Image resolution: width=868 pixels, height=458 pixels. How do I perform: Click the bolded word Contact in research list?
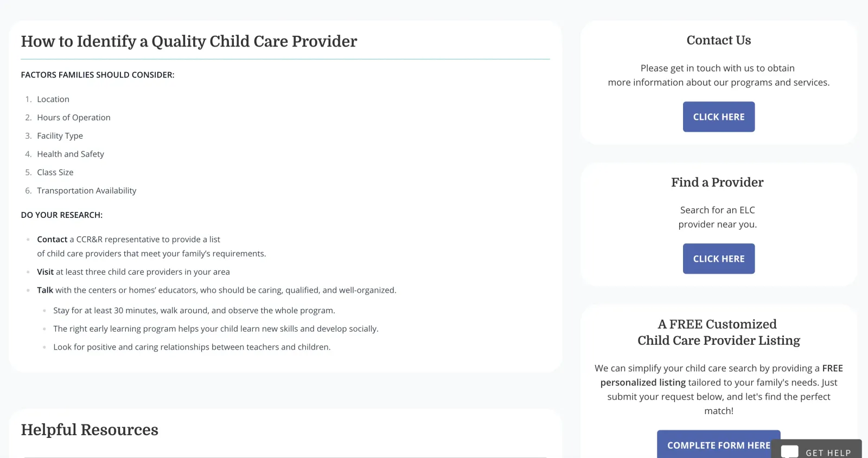(x=52, y=239)
